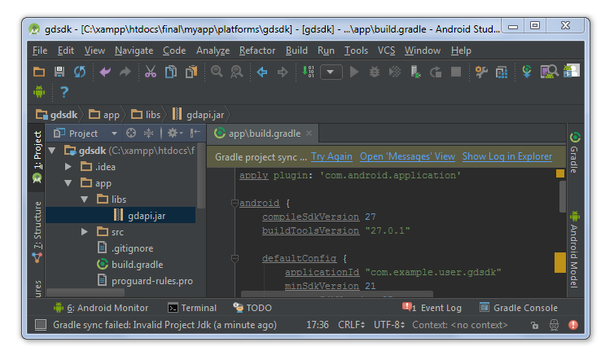Collapse the libs folder node
The image size is (614, 364).
click(x=84, y=200)
